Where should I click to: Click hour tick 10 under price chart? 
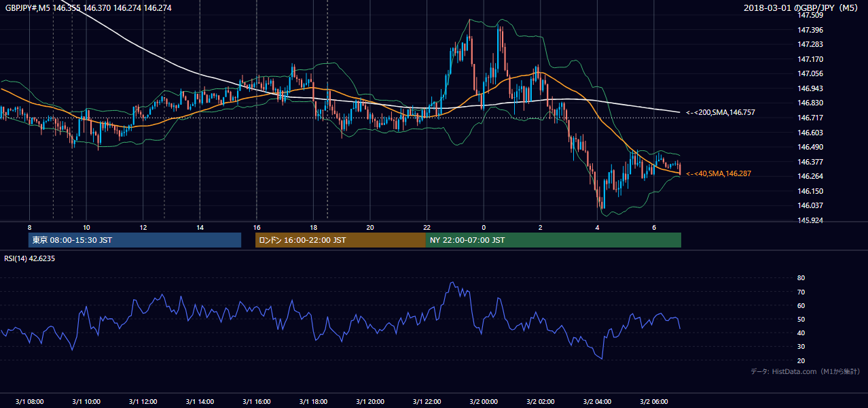86,227
